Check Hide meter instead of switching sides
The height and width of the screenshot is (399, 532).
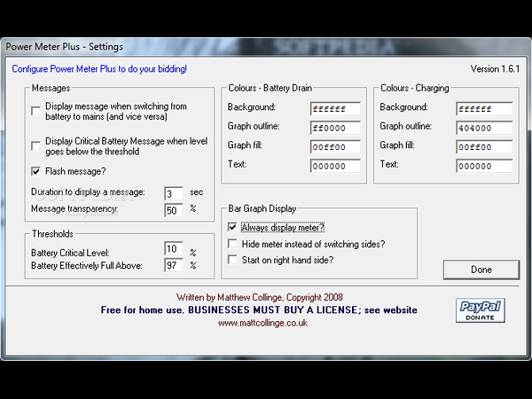(232, 244)
